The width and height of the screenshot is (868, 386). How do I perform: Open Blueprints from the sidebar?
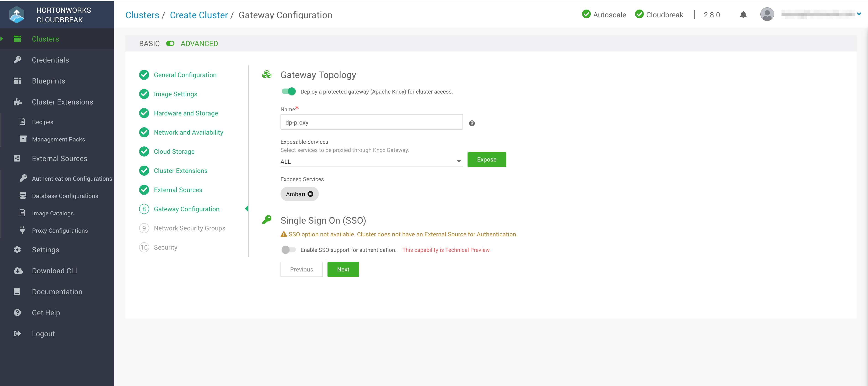pyautogui.click(x=48, y=81)
